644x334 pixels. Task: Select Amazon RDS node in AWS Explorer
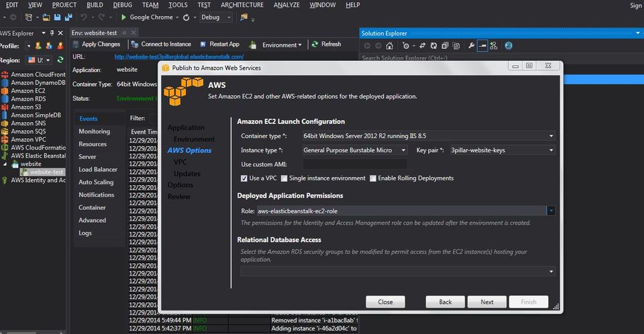pos(28,99)
